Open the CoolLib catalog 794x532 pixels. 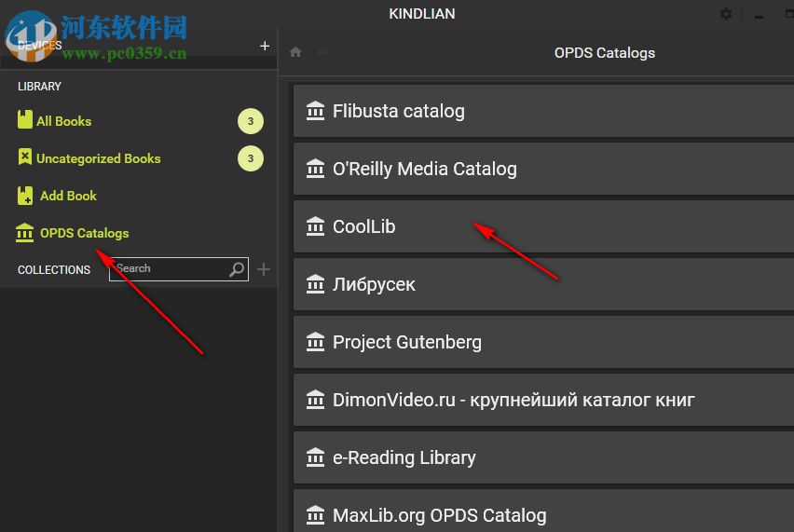click(543, 226)
